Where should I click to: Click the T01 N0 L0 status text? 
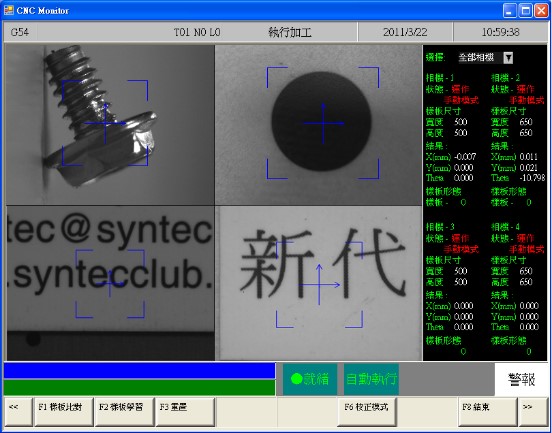point(197,32)
